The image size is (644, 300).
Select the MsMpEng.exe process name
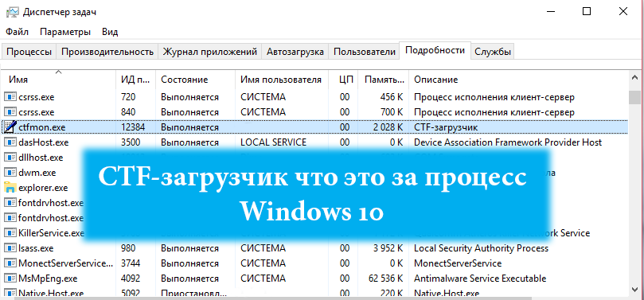pyautogui.click(x=48, y=279)
